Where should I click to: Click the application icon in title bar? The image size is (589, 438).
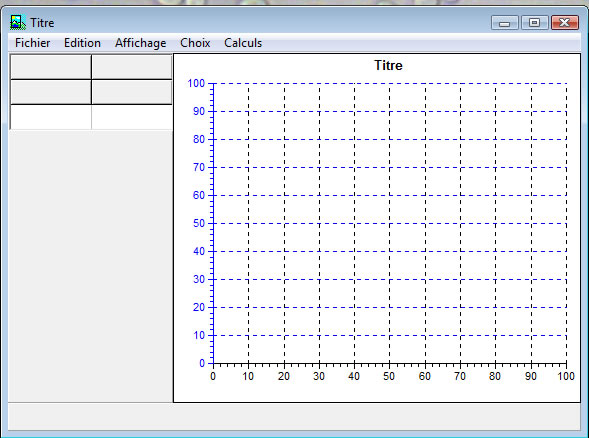coord(18,23)
